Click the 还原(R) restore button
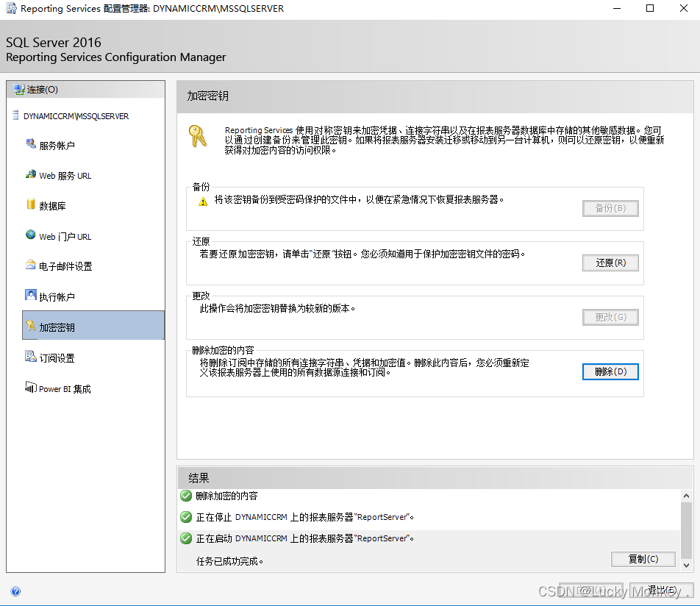Screen dimensions: 700x606 610,263
